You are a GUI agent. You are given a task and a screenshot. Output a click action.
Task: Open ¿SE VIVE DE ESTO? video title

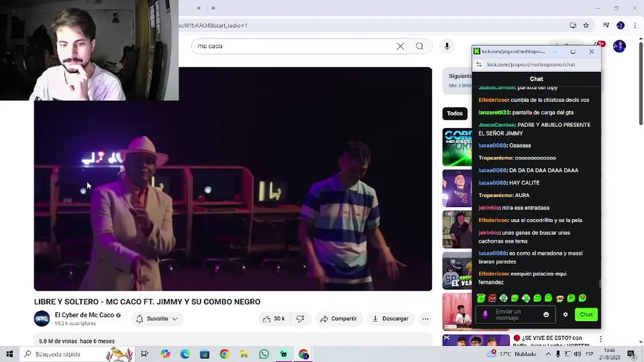pyautogui.click(x=552, y=341)
